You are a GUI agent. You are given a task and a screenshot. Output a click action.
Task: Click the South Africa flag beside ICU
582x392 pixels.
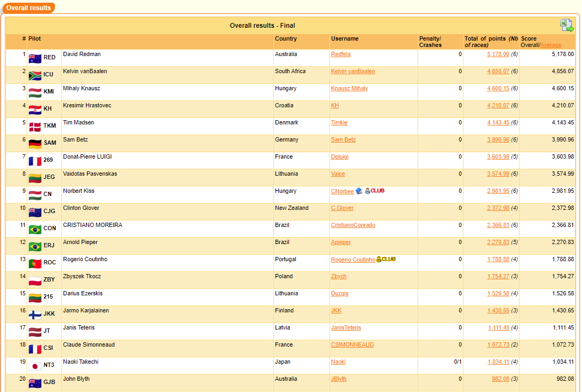click(35, 76)
